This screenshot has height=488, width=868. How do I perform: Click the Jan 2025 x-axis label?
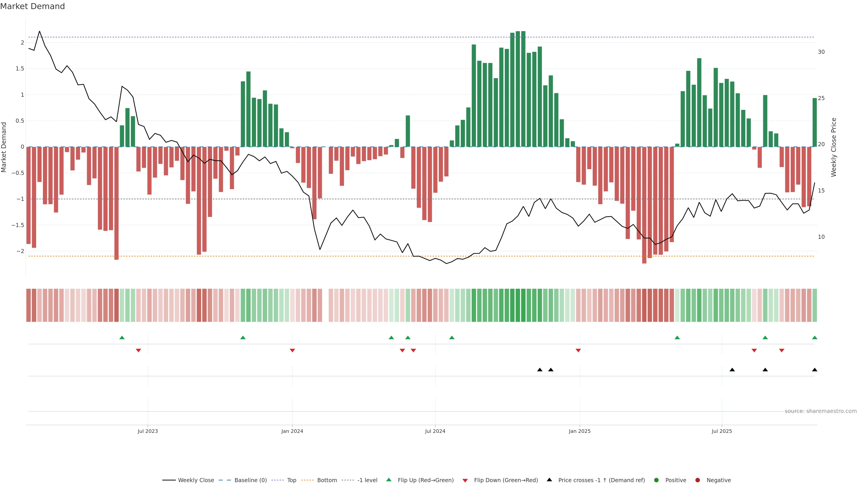[x=580, y=431]
